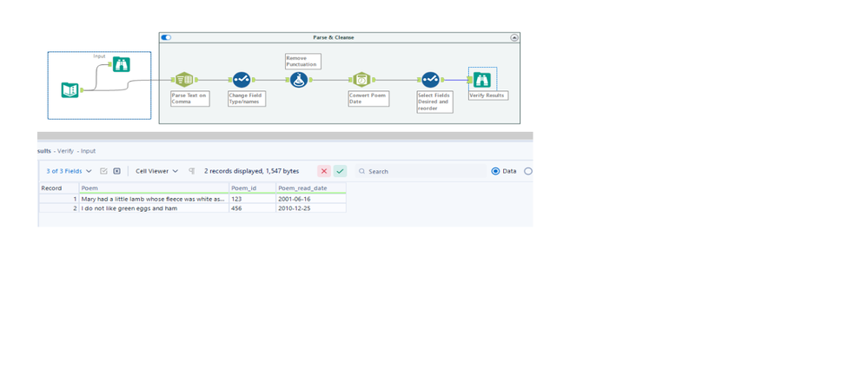Viewport: 868px width, 388px height.
Task: Click the green checkmark apply button
Action: point(340,171)
